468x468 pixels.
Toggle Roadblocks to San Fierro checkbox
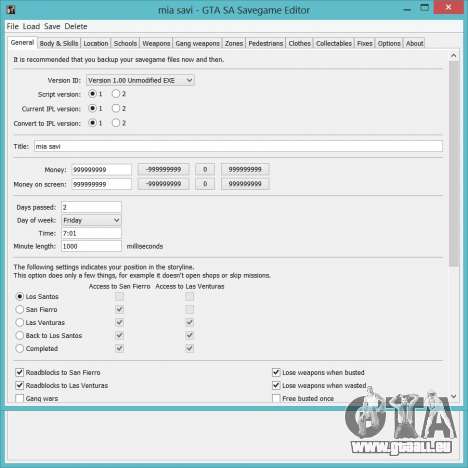tap(20, 372)
